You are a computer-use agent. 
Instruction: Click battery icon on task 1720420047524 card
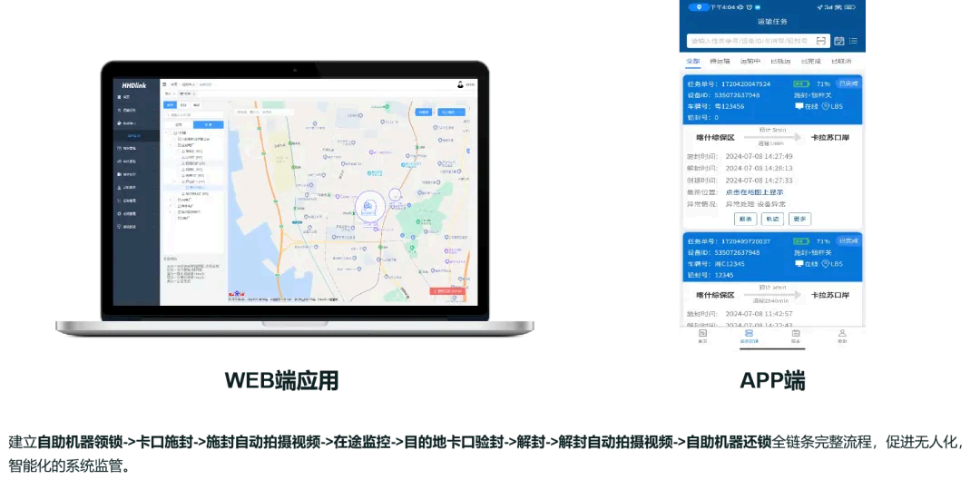(800, 83)
